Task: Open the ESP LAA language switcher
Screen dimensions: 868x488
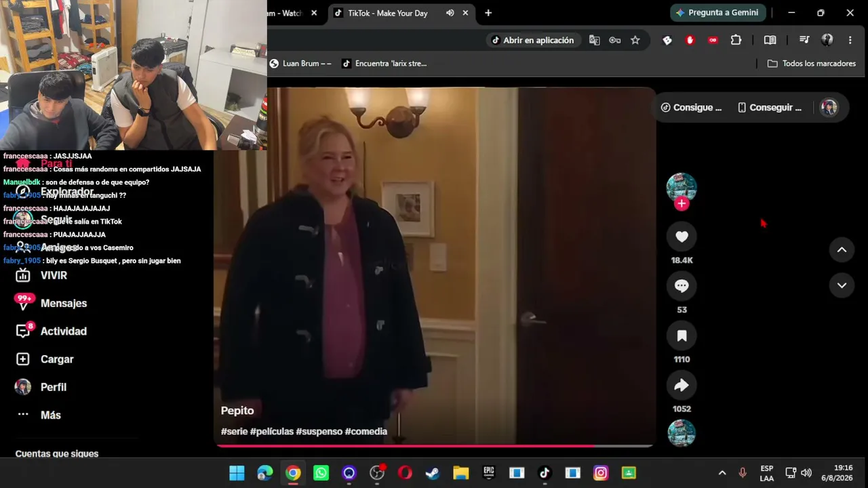Action: [767, 473]
